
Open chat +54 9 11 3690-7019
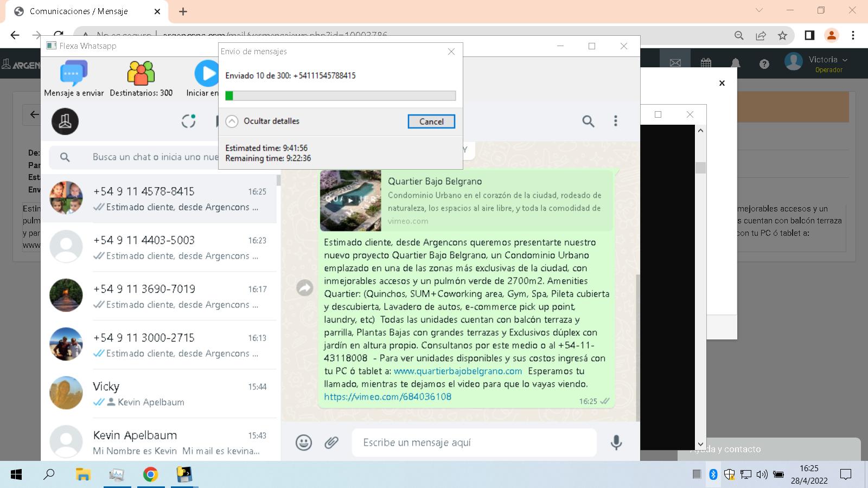click(x=159, y=296)
